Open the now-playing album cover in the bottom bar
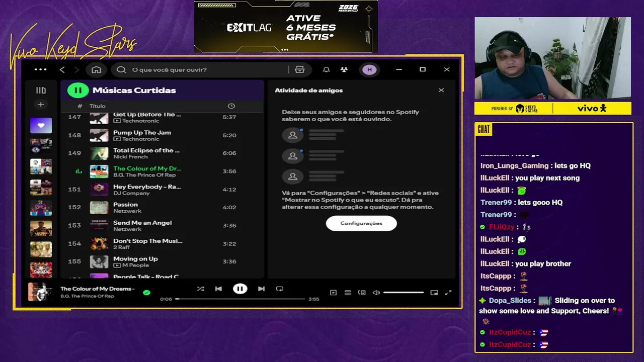644x362 pixels. pyautogui.click(x=41, y=292)
